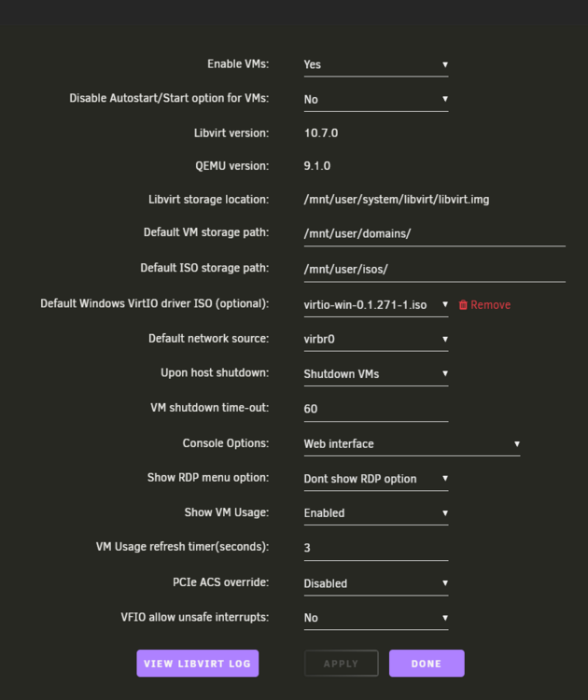Click the arrow of Console Options dropdown
The image size is (588, 700).
pos(516,444)
